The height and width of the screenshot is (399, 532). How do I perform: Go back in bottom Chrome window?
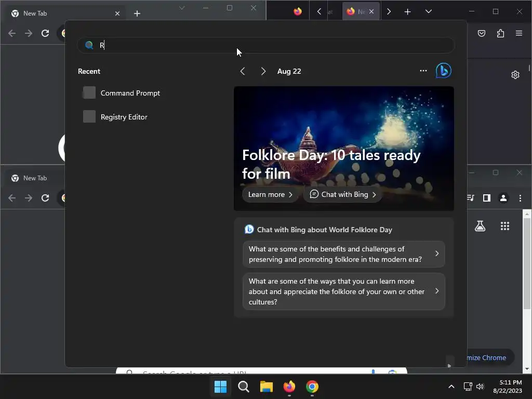click(12, 198)
